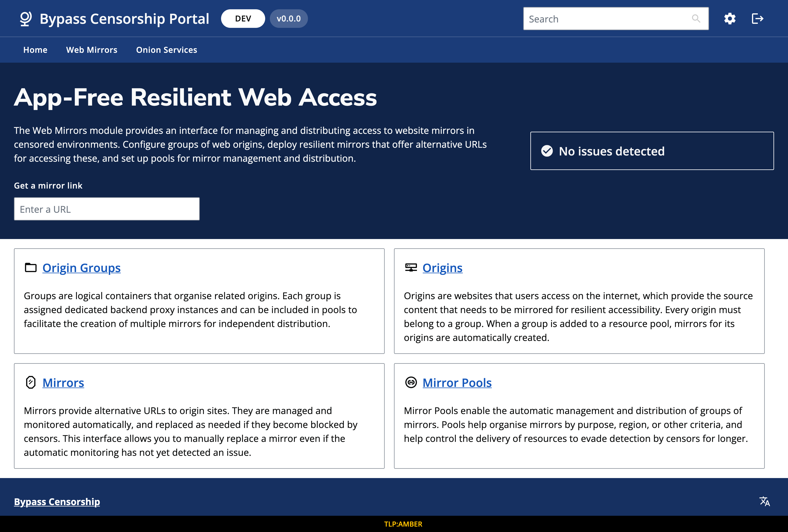Click the logout icon in the header
788x532 pixels.
757,19
